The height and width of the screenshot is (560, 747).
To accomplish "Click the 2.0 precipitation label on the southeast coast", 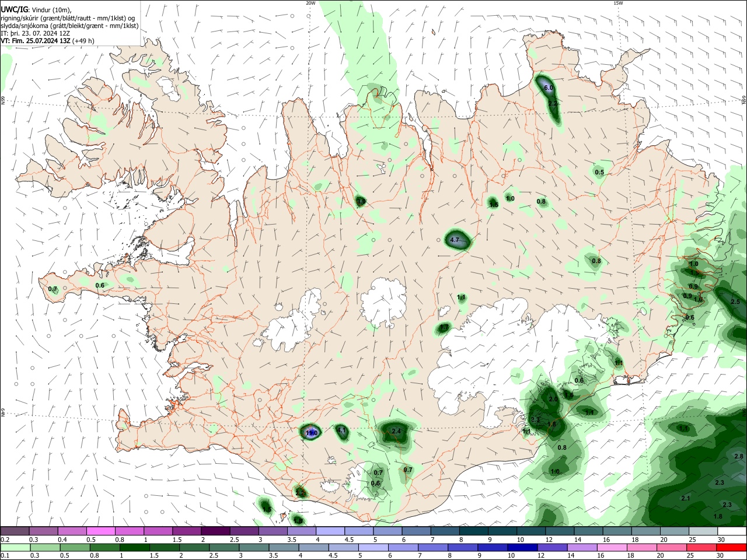I will click(553, 399).
